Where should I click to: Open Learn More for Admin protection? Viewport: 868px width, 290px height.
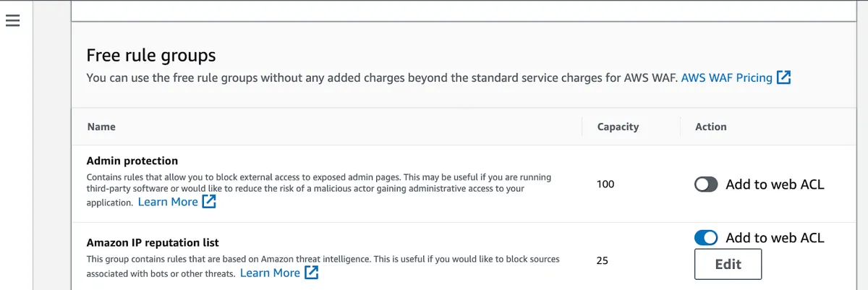coord(168,202)
